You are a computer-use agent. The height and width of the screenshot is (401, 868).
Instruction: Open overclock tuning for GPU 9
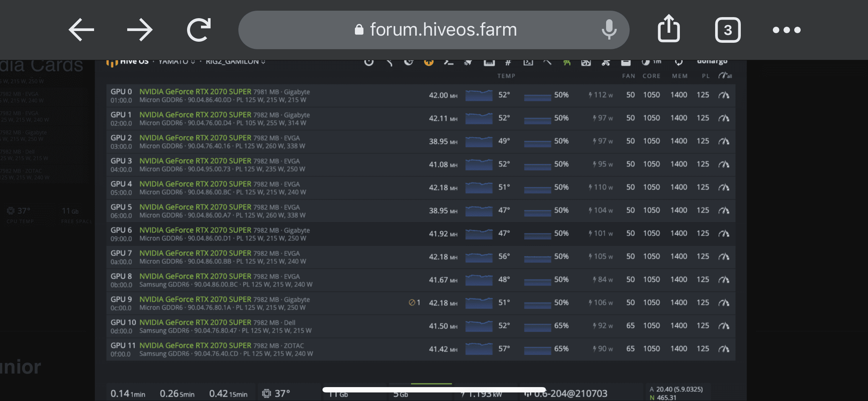tap(724, 303)
